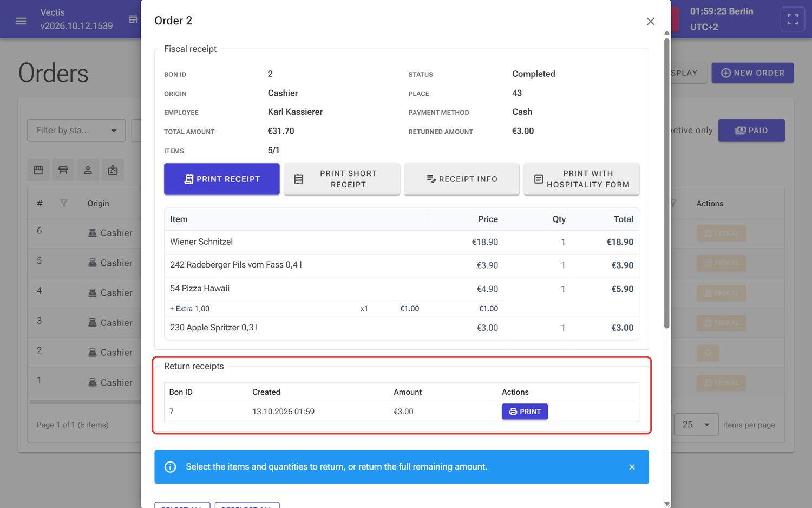Click the Vectis version label
This screenshot has width=812, height=508.
tap(76, 19)
